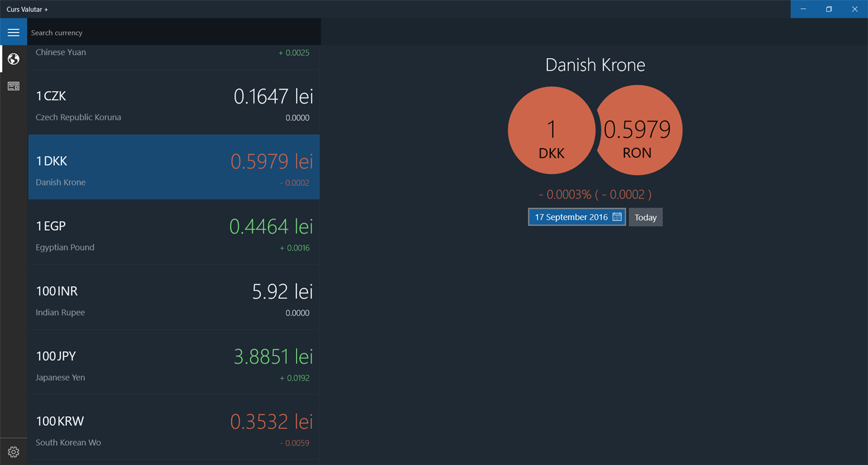Click the - 0.0003% ( - 0.0002 ) change text
Image resolution: width=868 pixels, height=465 pixels.
click(595, 195)
